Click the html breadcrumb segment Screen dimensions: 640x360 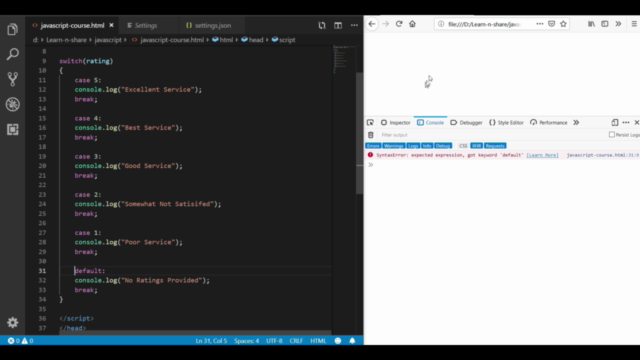click(x=222, y=40)
